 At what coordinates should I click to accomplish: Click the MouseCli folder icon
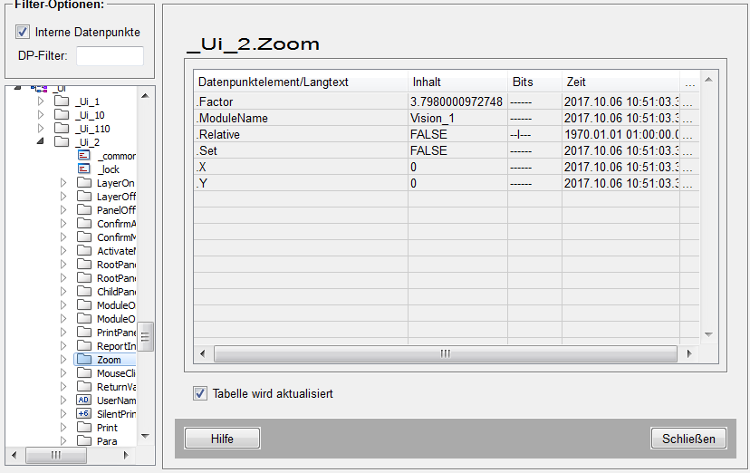pyautogui.click(x=84, y=372)
